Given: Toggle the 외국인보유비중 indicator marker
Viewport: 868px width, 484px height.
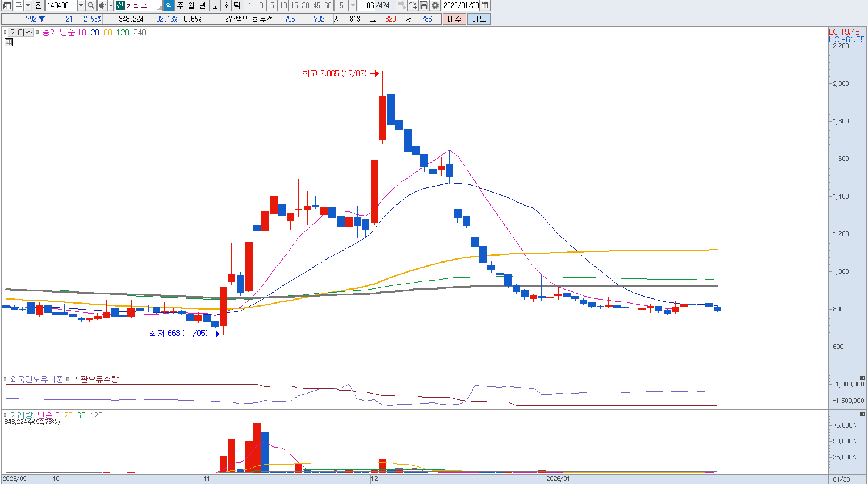Looking at the screenshot, I should [5, 379].
